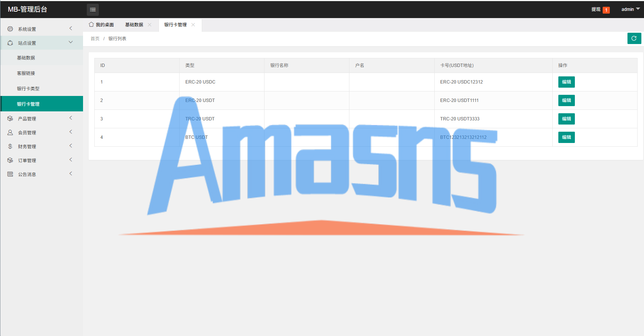Edit the TRC-20 USDT row

click(x=567, y=119)
